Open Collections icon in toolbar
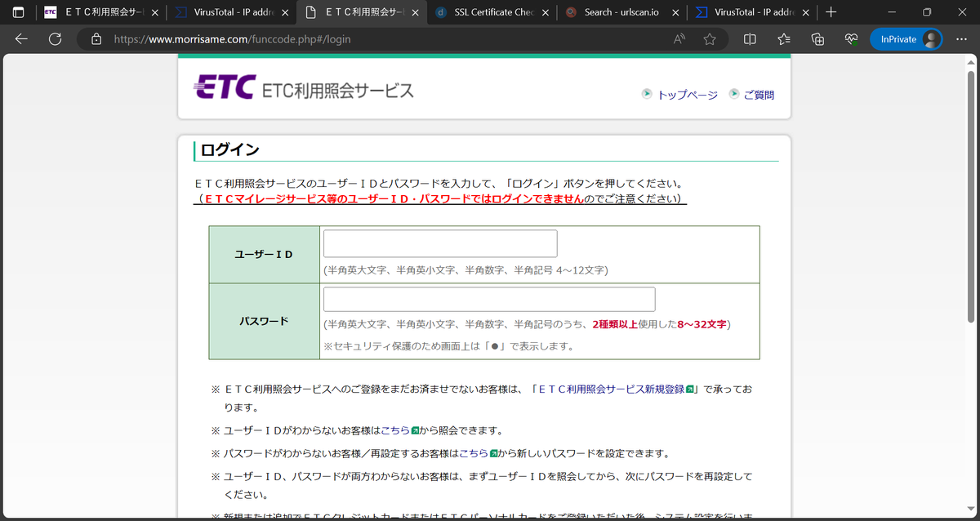980x521 pixels. coord(817,39)
